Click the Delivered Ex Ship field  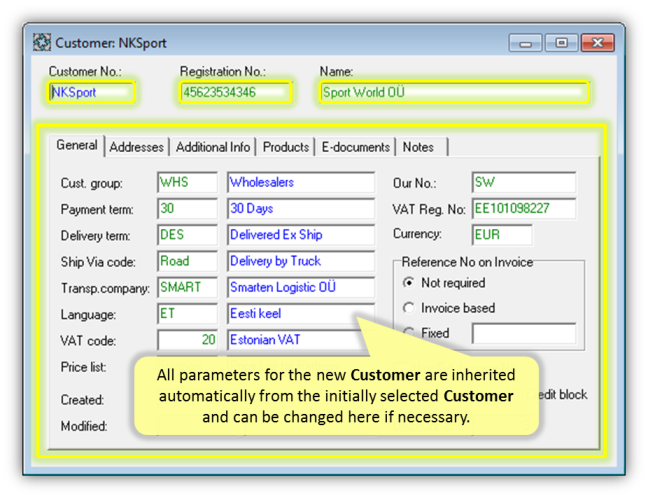point(301,235)
